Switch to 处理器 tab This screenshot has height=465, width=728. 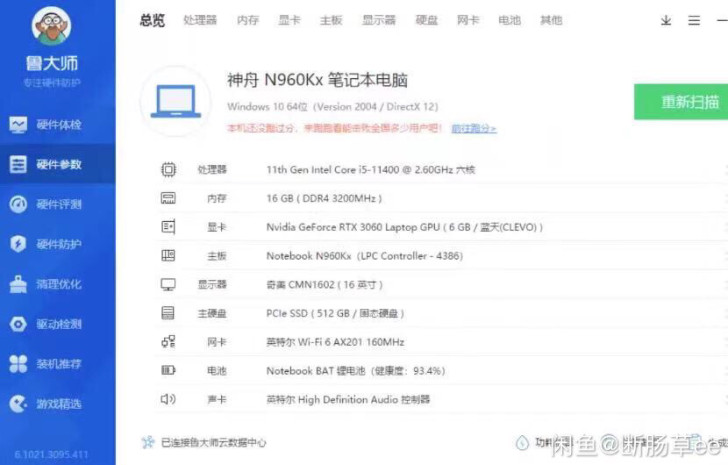pyautogui.click(x=200, y=20)
